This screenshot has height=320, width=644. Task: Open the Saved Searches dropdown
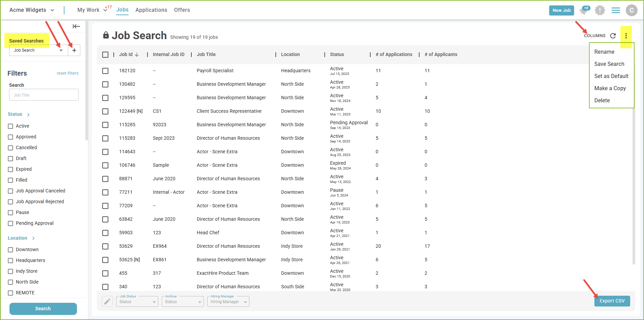[x=38, y=50]
